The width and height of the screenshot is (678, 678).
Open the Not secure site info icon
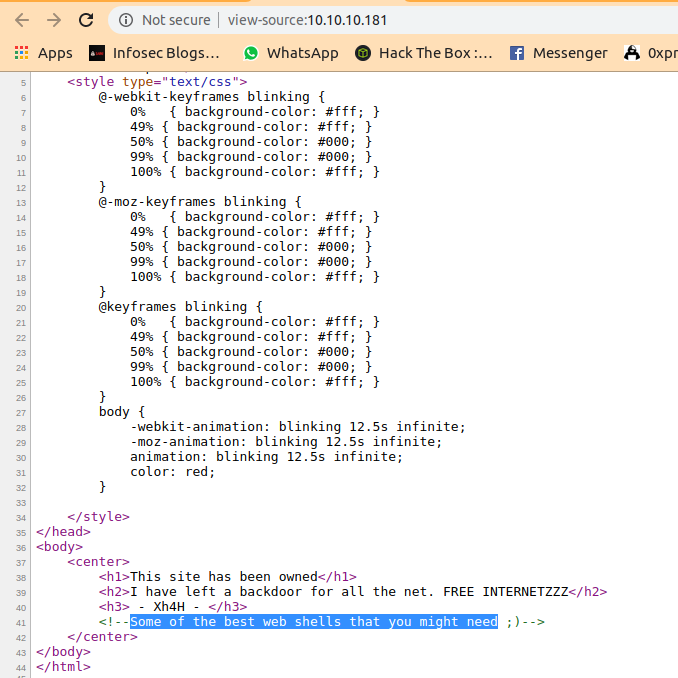[x=126, y=20]
